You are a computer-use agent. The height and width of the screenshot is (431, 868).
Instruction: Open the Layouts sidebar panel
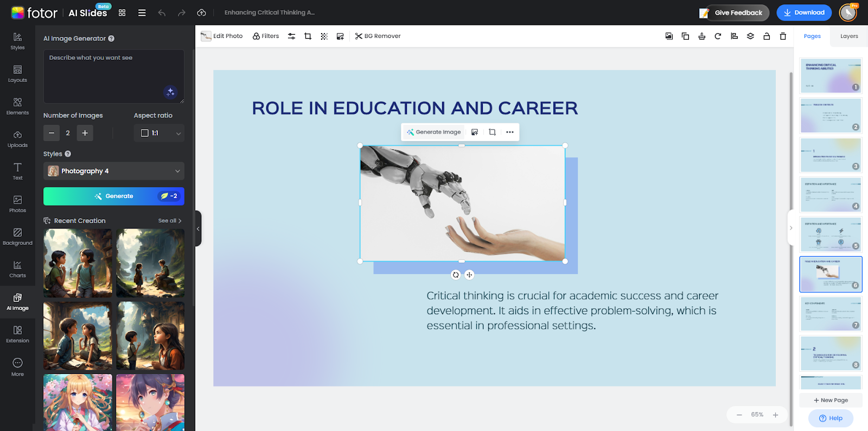[x=17, y=74]
